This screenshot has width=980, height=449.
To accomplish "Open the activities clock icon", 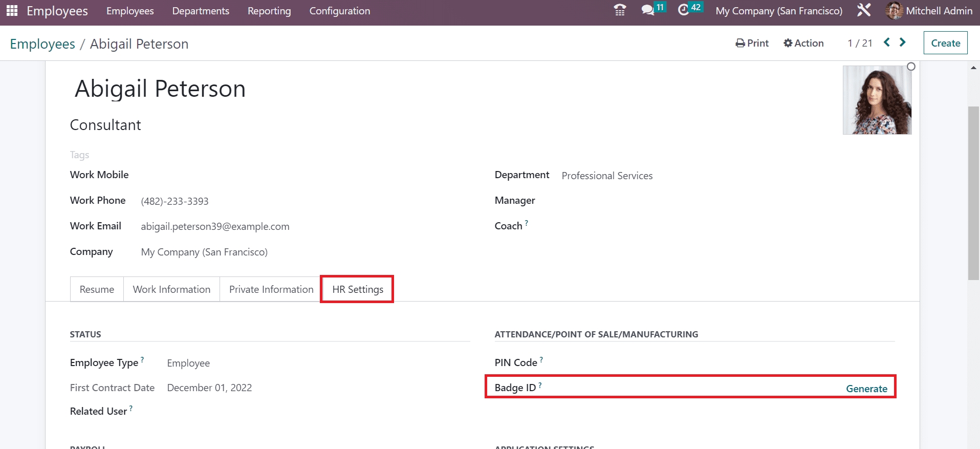I will click(x=683, y=10).
